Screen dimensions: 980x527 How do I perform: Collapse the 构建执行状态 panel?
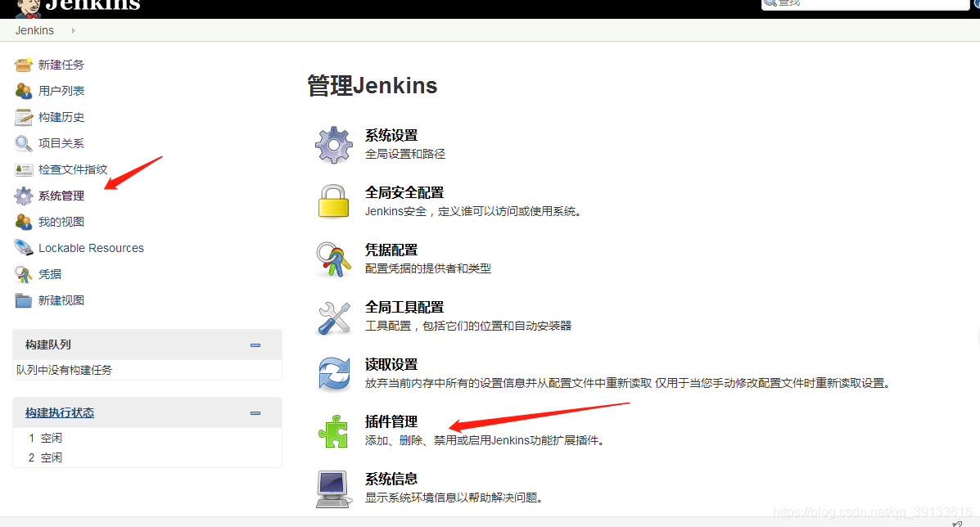pyautogui.click(x=255, y=413)
